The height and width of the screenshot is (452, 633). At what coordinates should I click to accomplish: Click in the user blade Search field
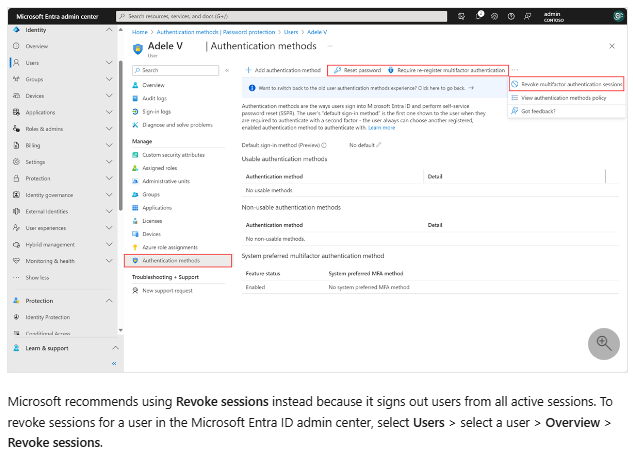(x=176, y=70)
